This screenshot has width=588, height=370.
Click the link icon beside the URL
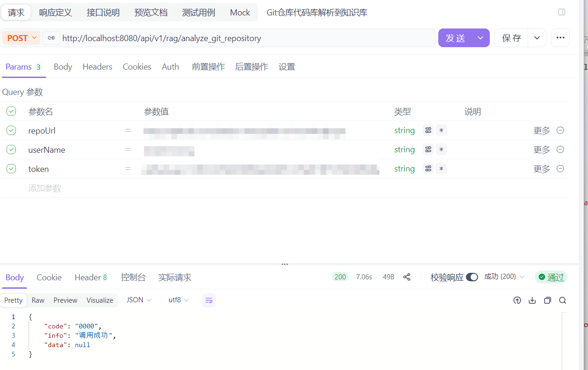51,38
